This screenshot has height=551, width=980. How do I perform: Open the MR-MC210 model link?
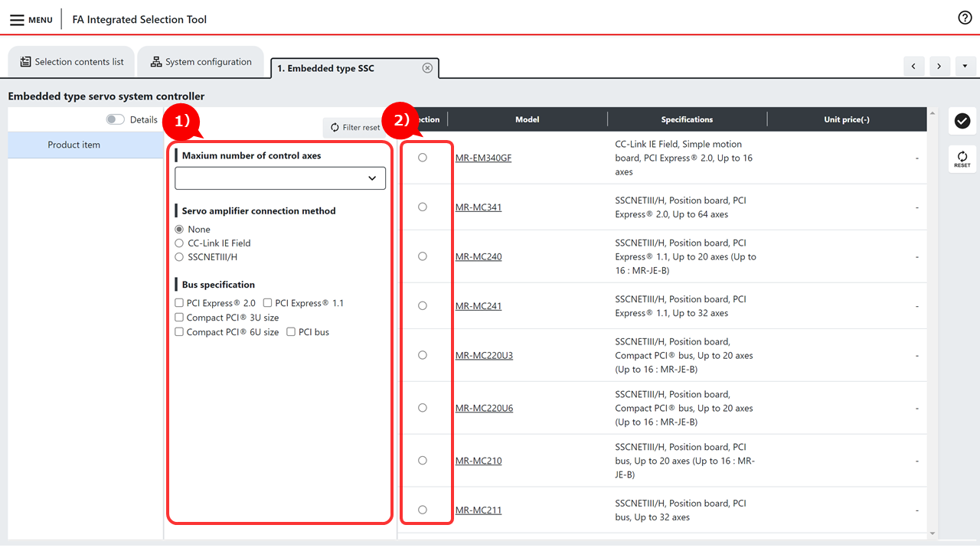(479, 461)
